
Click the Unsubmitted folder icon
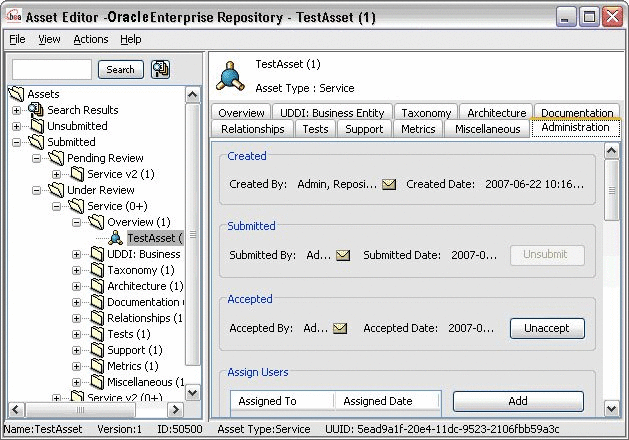pos(37,126)
